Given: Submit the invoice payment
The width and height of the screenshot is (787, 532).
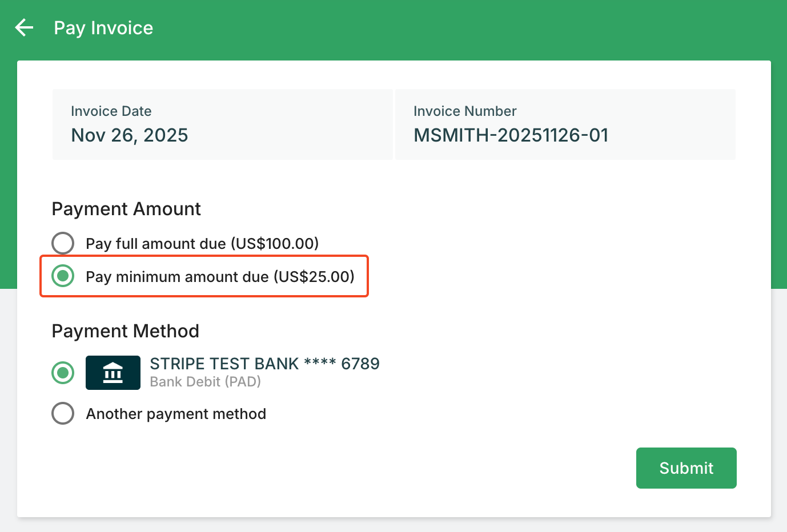Looking at the screenshot, I should [686, 468].
